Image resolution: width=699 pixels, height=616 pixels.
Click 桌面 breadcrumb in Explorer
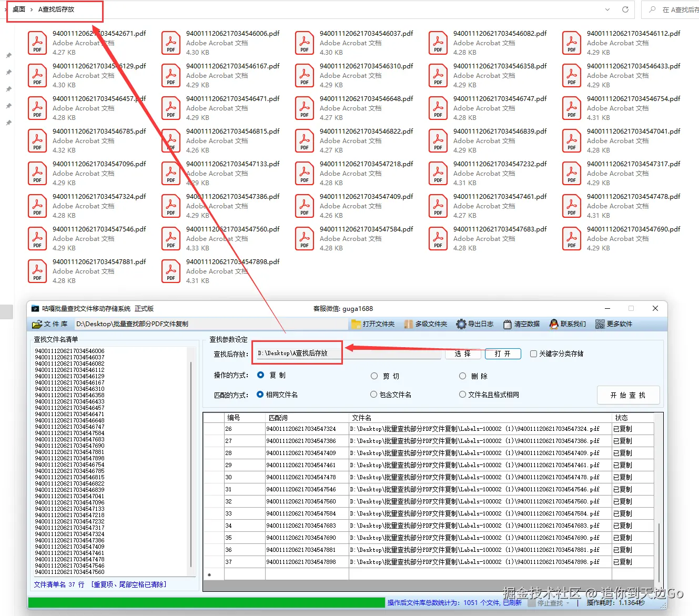coord(19,9)
